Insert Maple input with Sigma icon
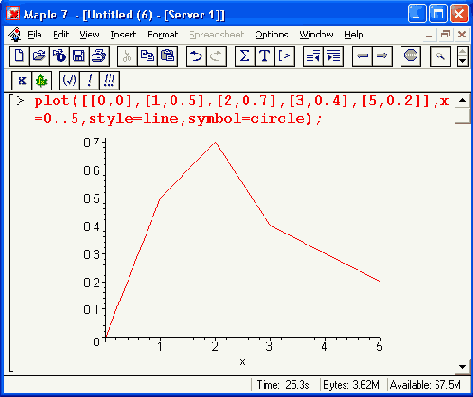Image resolution: width=473 pixels, height=397 pixels. click(x=245, y=56)
